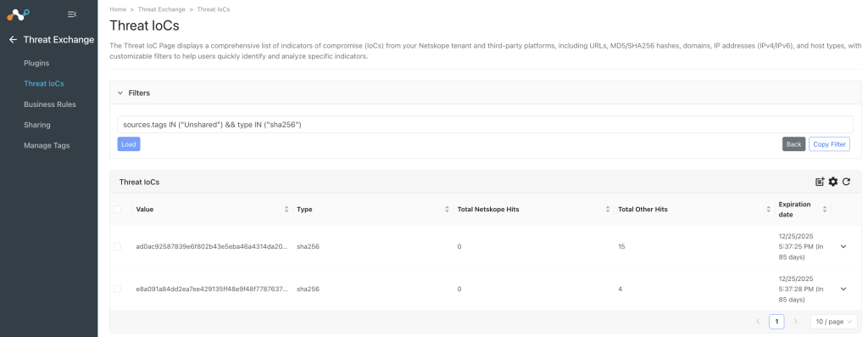Image resolution: width=868 pixels, height=337 pixels.
Task: Click expiration date 5:37:25 PM cell
Action: [801, 247]
